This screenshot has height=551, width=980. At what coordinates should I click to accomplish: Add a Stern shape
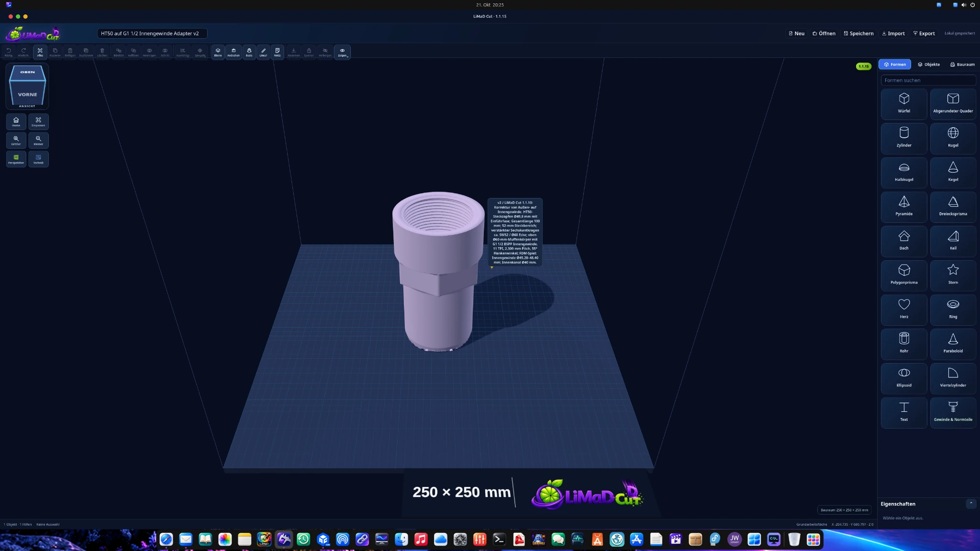click(x=953, y=275)
